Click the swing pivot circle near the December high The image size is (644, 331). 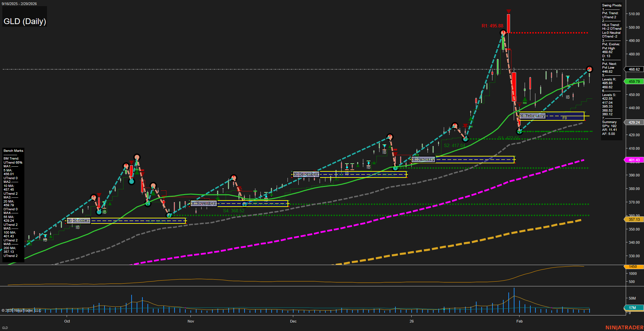(390, 137)
